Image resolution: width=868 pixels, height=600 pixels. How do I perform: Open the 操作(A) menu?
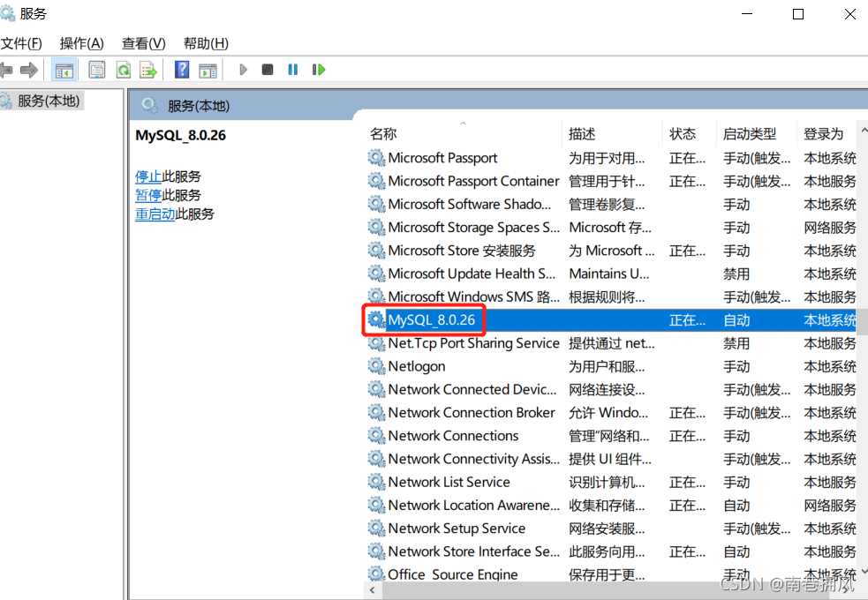coord(82,43)
